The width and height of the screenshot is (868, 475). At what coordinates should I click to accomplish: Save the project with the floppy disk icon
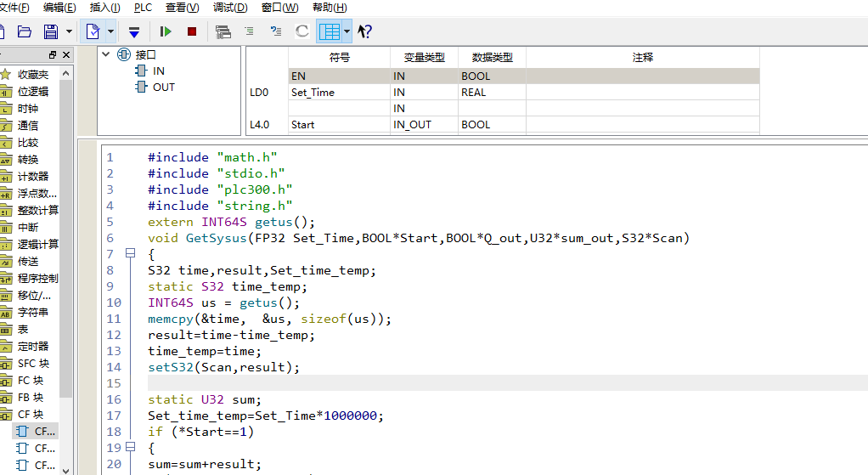[x=51, y=31]
